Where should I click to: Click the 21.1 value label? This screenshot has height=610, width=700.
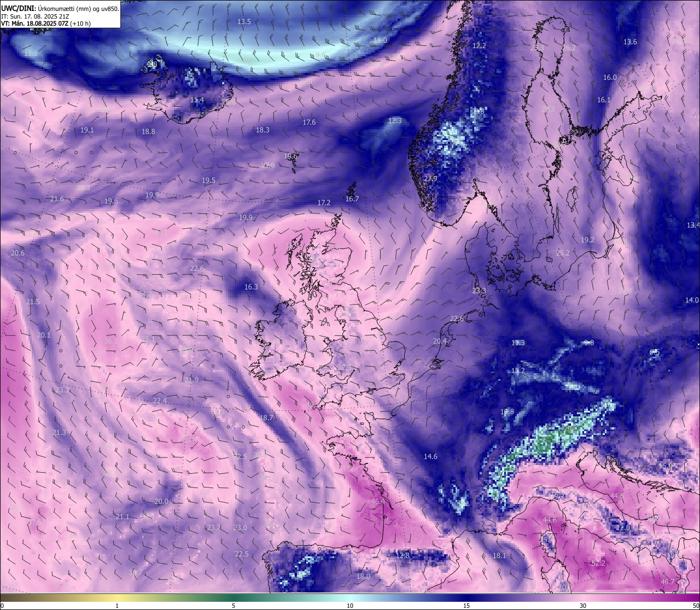click(122, 516)
